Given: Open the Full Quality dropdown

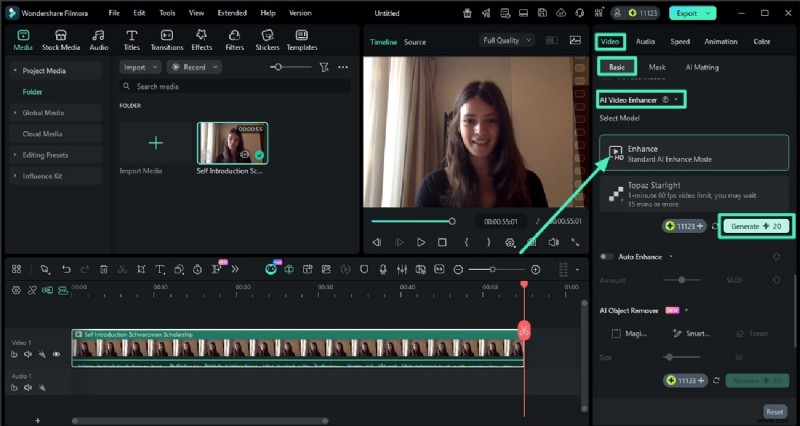Looking at the screenshot, I should [507, 40].
